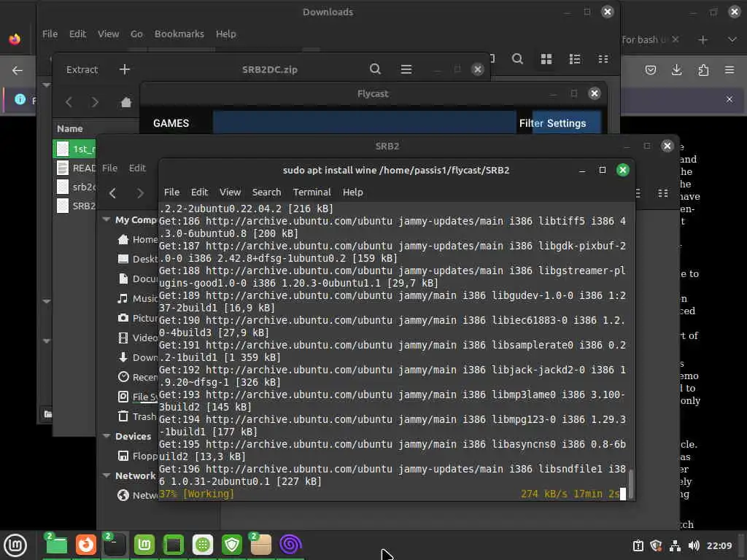Image resolution: width=747 pixels, height=560 pixels.
Task: Switch SRB2 window to compact view
Action: click(662, 192)
